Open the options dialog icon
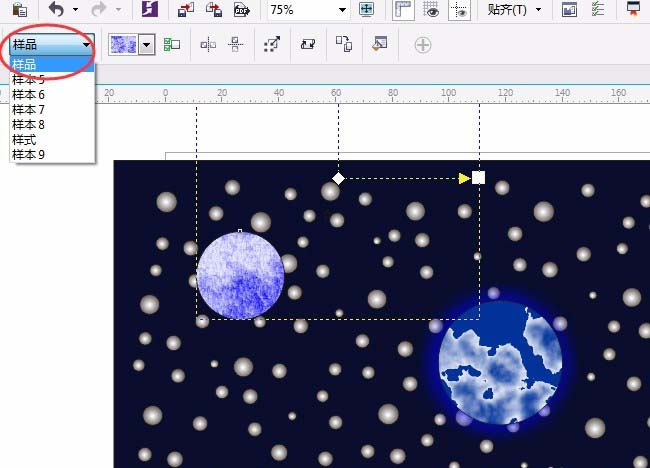Viewport: 650px width, 468px height. (x=569, y=9)
